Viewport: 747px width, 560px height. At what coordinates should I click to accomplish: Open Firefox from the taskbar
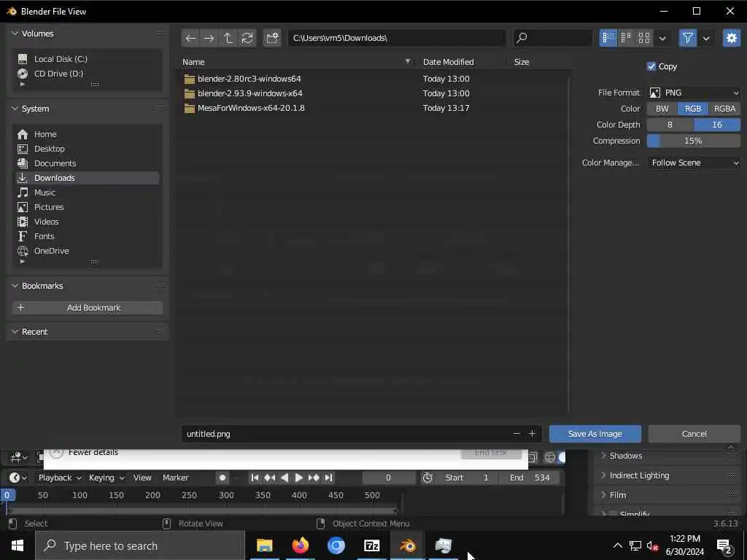click(300, 545)
